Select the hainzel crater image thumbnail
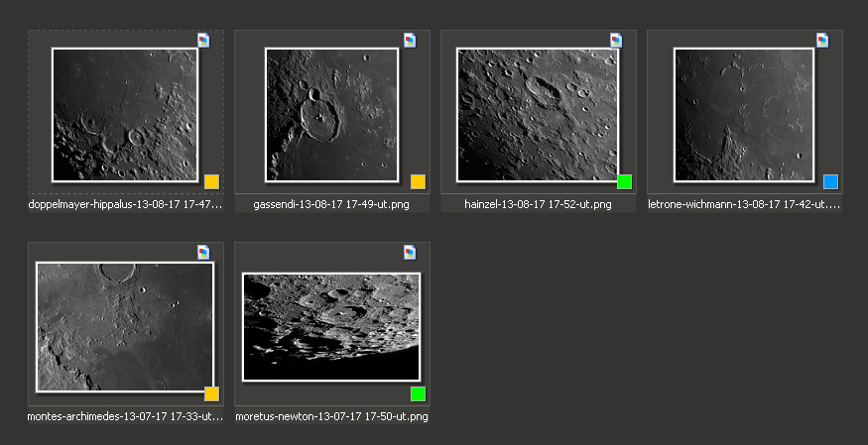 (537, 114)
